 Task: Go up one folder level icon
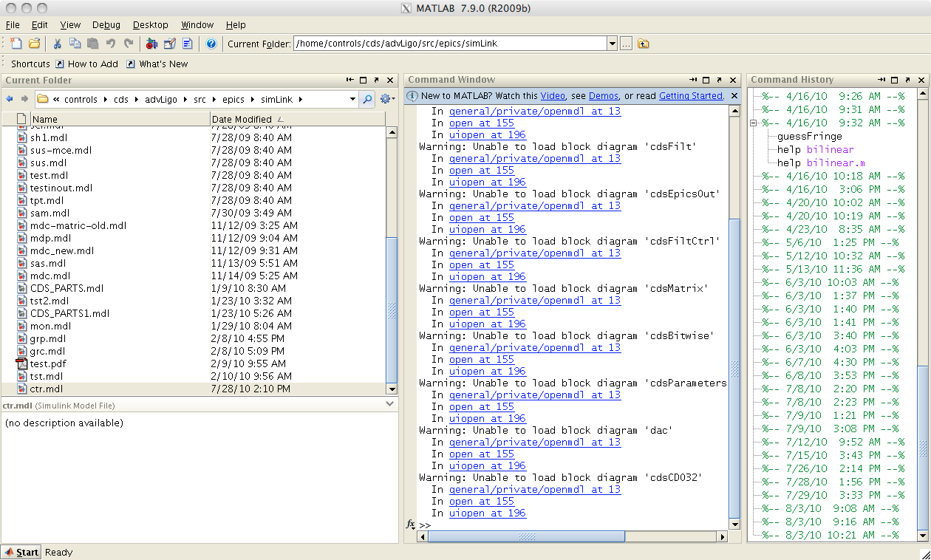644,44
